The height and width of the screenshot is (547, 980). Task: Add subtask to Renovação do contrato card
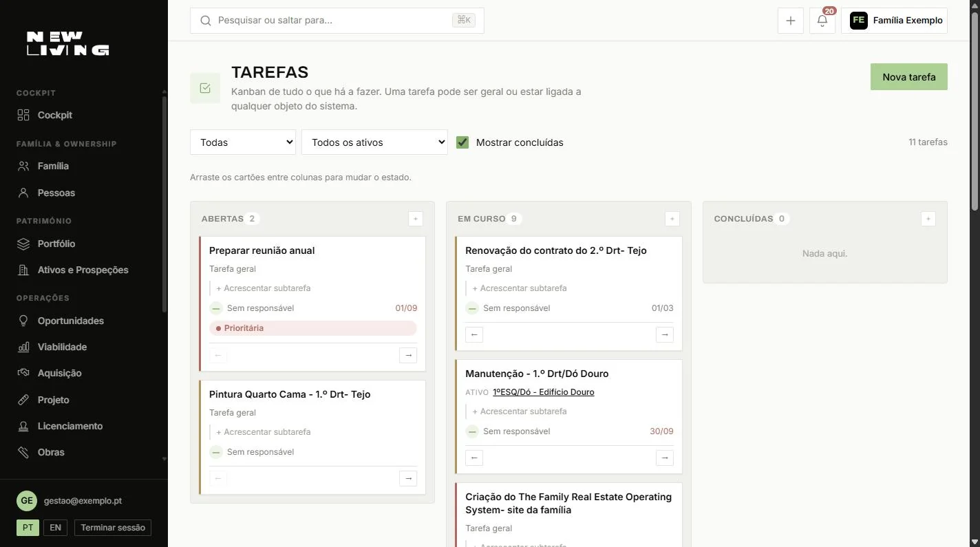pos(520,288)
